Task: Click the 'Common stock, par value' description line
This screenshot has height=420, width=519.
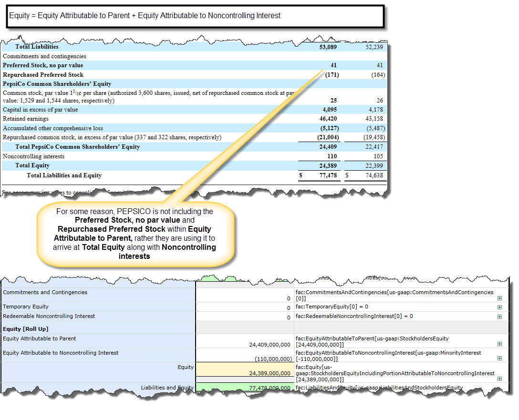Action: [x=148, y=97]
